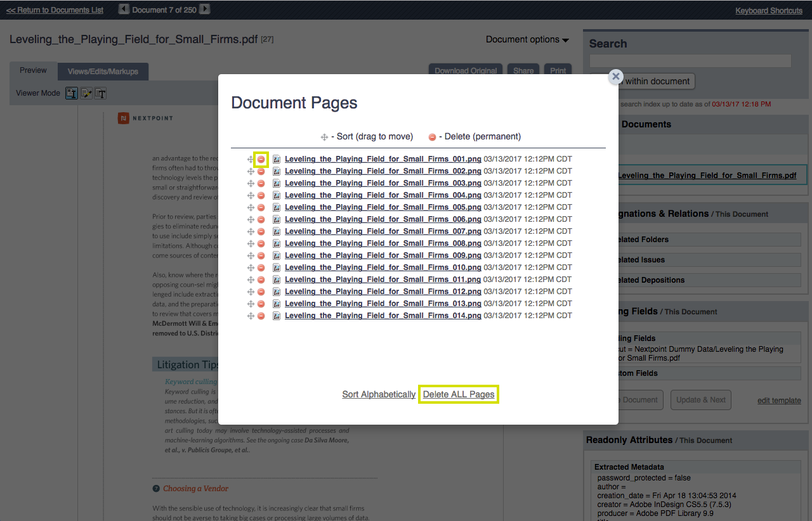Go to previous document arrow

[124, 9]
